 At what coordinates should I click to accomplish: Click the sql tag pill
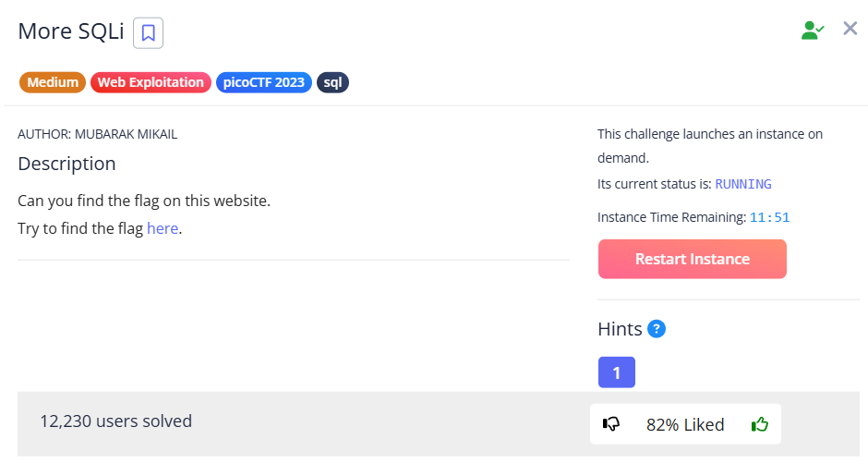[x=332, y=82]
